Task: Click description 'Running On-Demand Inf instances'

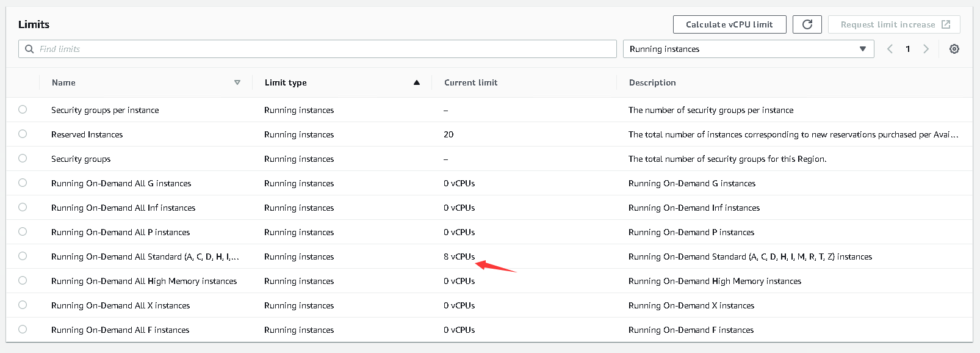Action: (694, 208)
